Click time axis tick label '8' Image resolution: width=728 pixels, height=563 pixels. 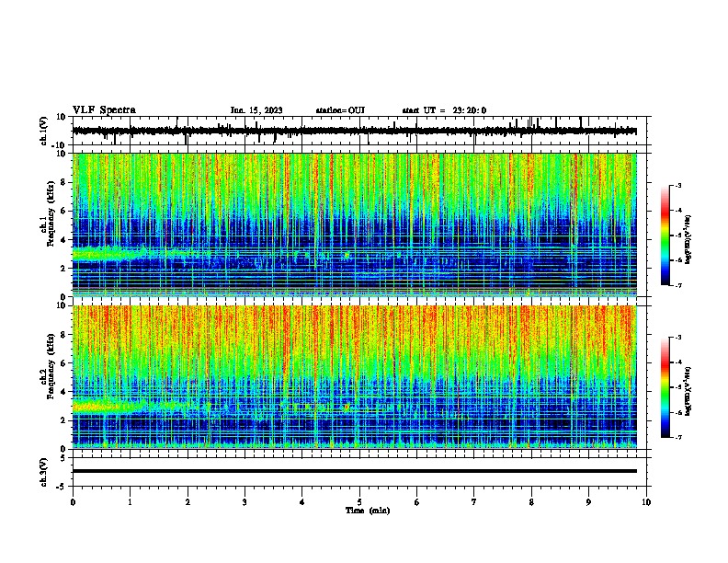point(531,502)
